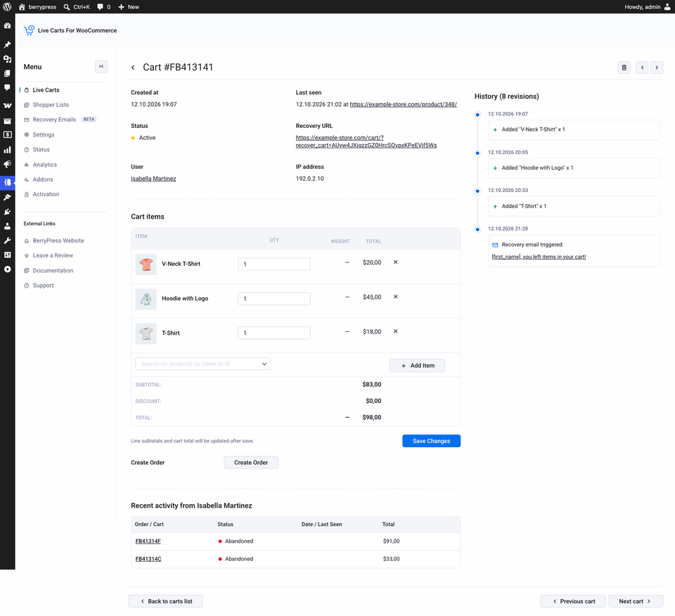Go to the next cart with the header chevron
This screenshot has height=616, width=675.
657,68
